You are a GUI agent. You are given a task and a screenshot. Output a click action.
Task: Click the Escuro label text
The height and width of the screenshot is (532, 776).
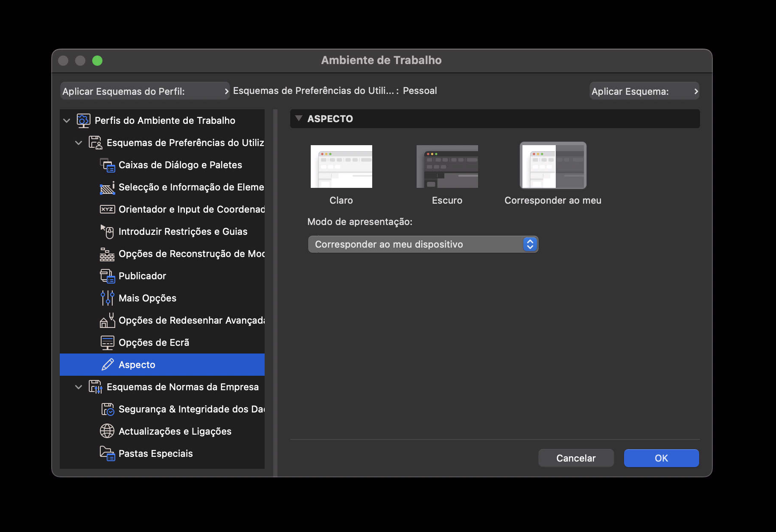pos(447,200)
